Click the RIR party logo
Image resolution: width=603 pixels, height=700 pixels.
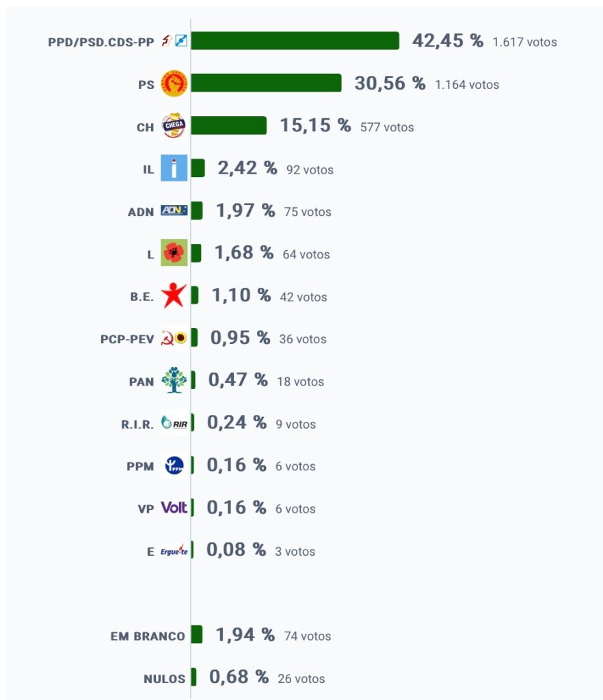click(174, 422)
